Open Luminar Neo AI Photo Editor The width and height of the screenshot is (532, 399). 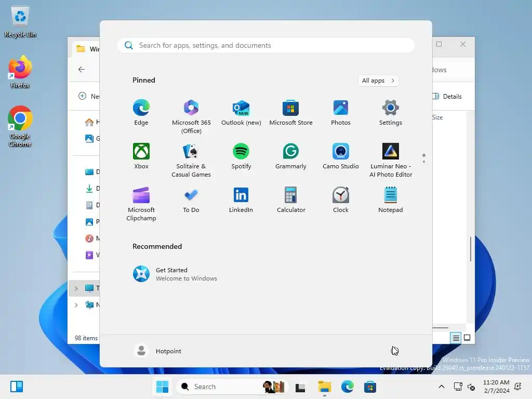coord(391,161)
